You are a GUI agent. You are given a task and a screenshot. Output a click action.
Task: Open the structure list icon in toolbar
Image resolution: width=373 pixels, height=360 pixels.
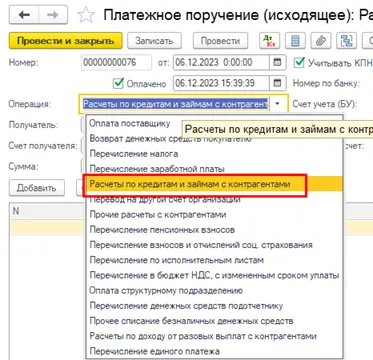coord(295,41)
